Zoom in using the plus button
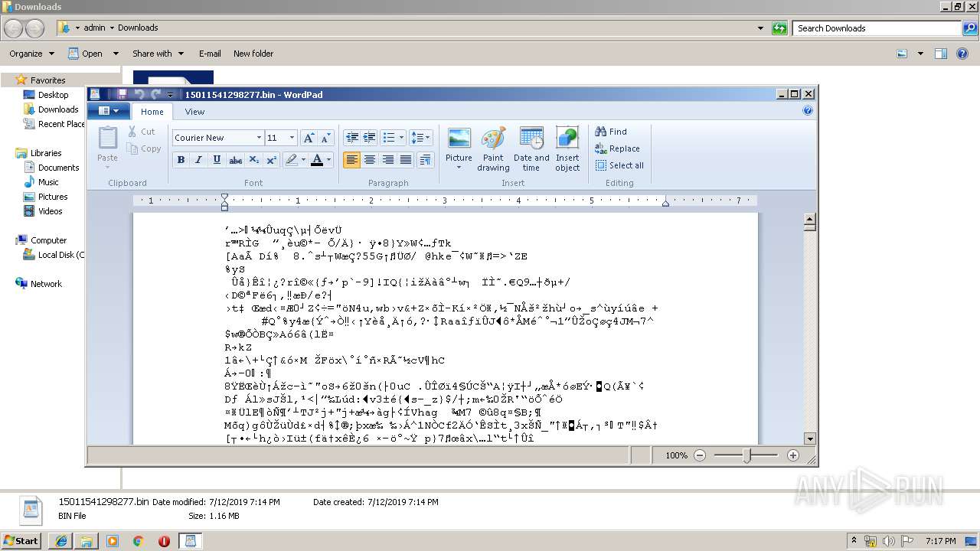The width and height of the screenshot is (980, 551). 793,455
